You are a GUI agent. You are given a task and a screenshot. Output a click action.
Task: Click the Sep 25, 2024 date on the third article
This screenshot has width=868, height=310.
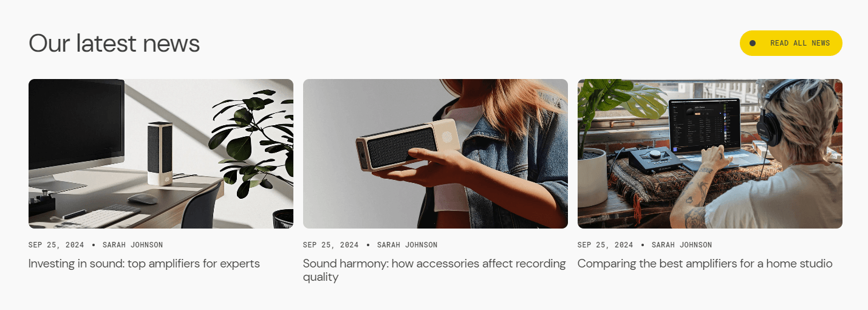pos(606,245)
